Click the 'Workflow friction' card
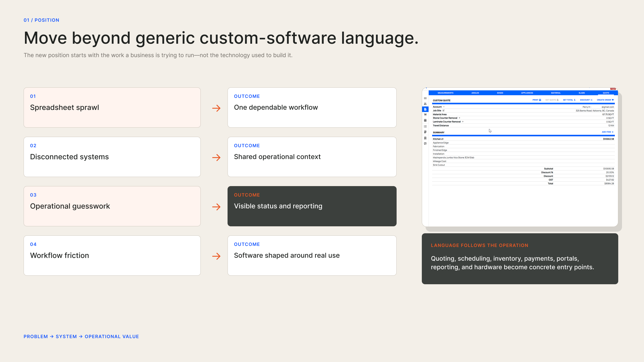The width and height of the screenshot is (644, 362). (x=112, y=256)
